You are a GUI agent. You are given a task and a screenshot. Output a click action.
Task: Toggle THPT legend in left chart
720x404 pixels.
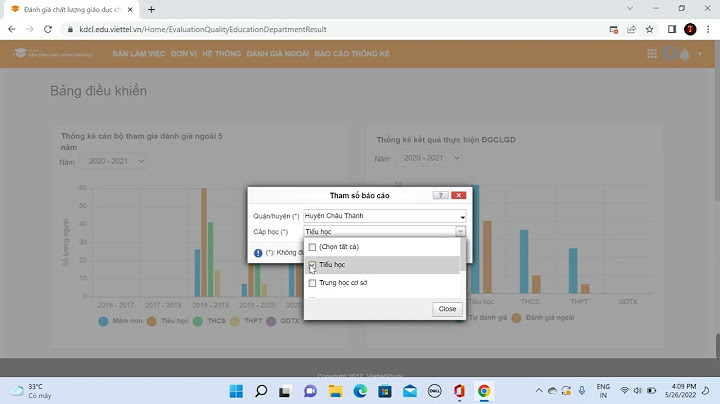click(x=247, y=321)
